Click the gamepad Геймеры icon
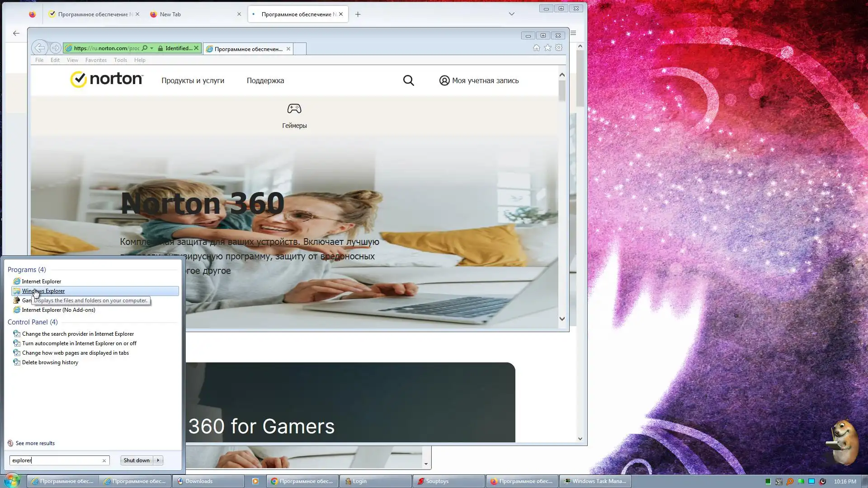The height and width of the screenshot is (488, 868). pyautogui.click(x=294, y=109)
